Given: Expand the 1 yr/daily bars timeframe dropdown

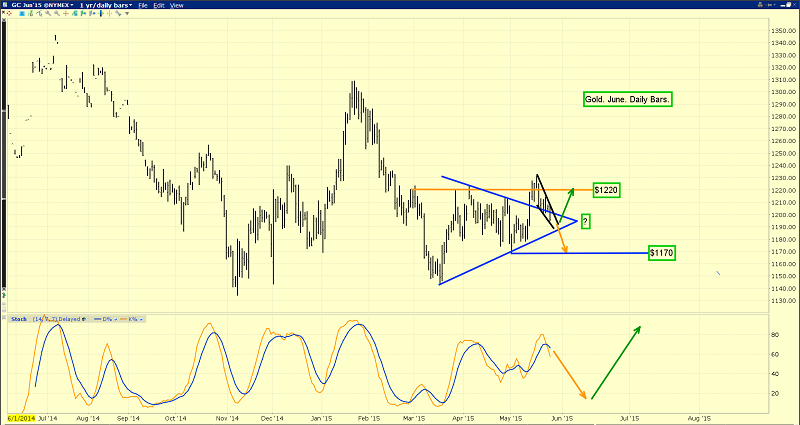Looking at the screenshot, I should (x=106, y=5).
